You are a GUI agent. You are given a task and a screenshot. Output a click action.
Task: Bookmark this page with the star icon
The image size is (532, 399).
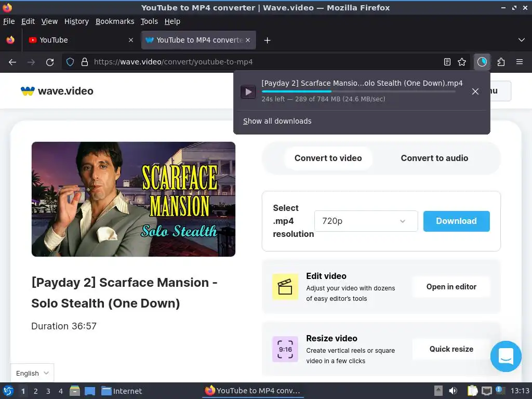(462, 62)
